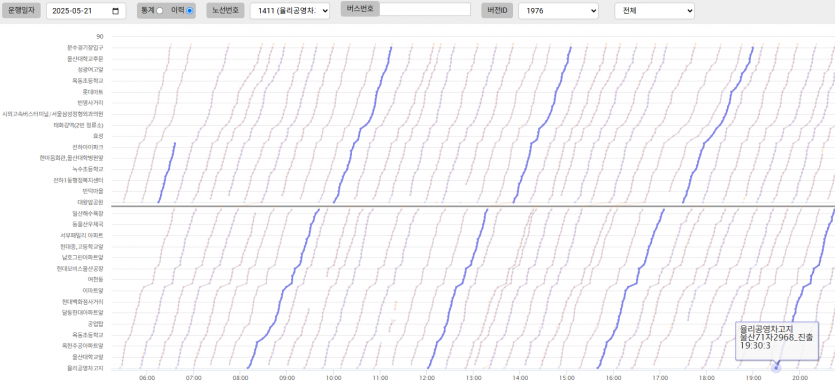
Task: Click the highlighted data point near 19:30
Action: click(776, 367)
